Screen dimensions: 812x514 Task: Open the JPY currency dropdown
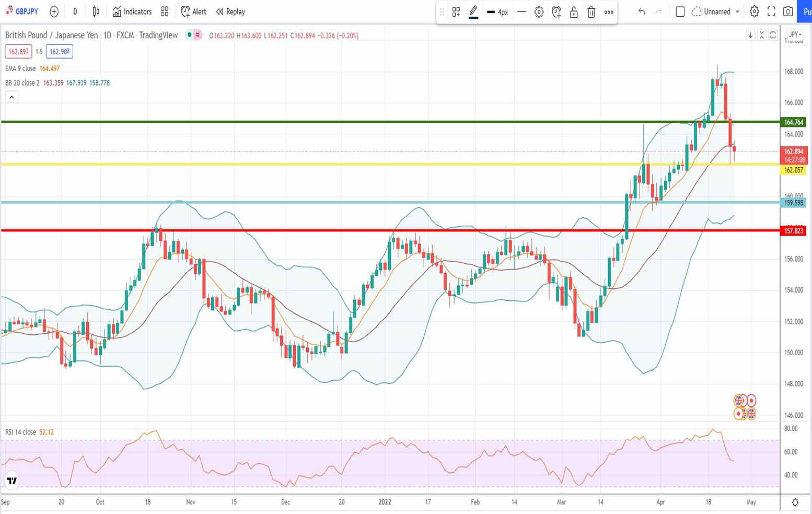click(x=795, y=34)
